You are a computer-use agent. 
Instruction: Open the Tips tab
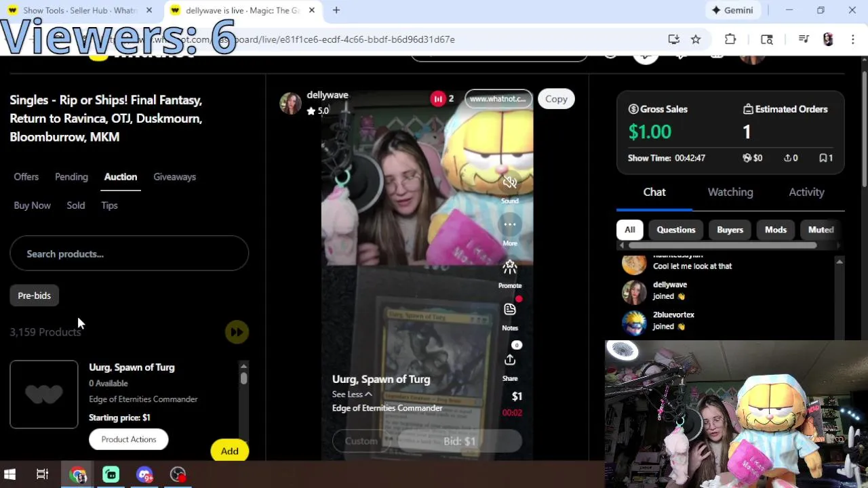click(109, 205)
